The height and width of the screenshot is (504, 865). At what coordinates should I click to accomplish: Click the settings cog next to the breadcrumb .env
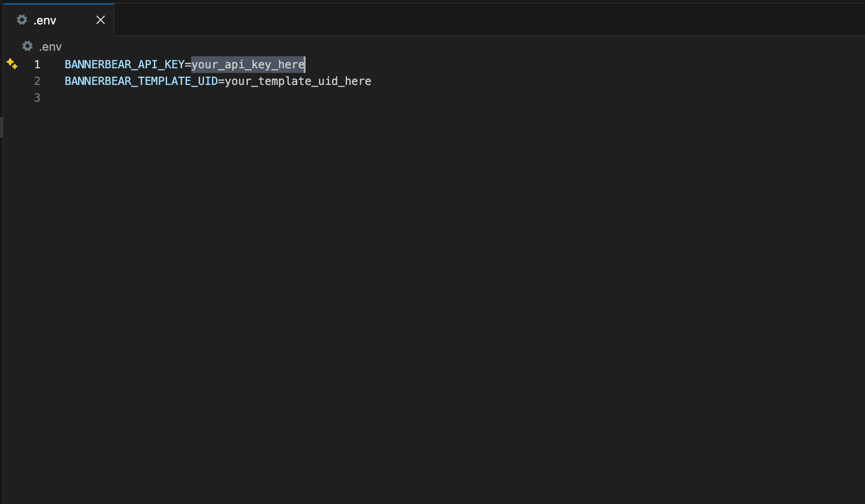click(27, 46)
